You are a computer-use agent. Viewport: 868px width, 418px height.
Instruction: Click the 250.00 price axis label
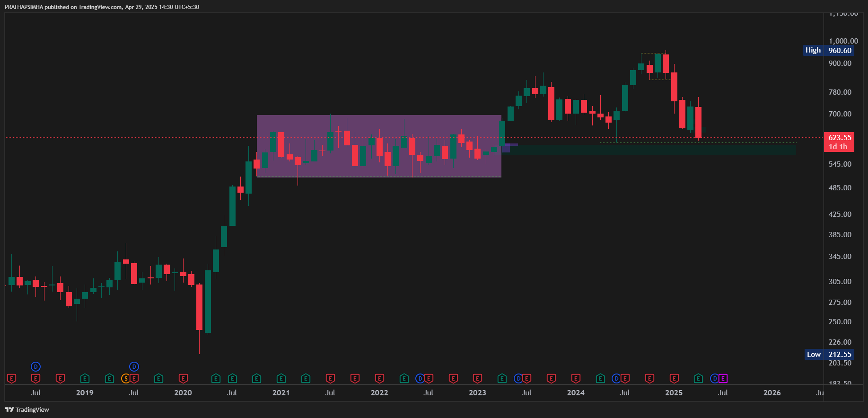[x=840, y=321]
